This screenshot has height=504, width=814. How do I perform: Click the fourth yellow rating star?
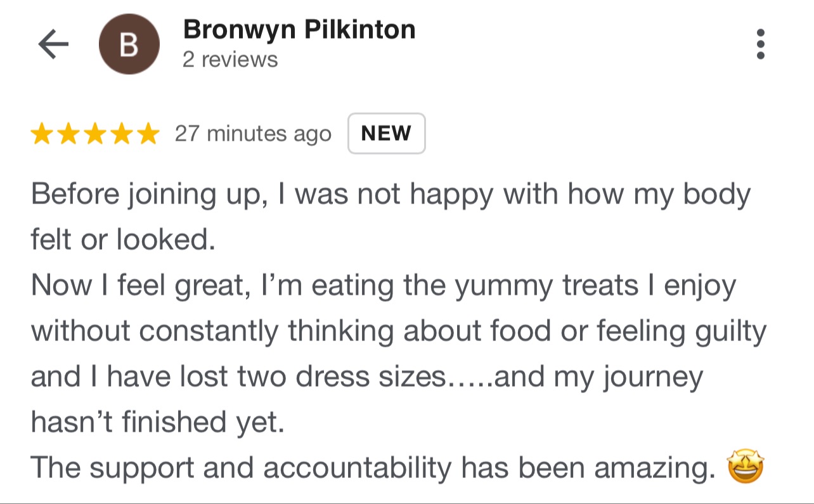(x=122, y=134)
